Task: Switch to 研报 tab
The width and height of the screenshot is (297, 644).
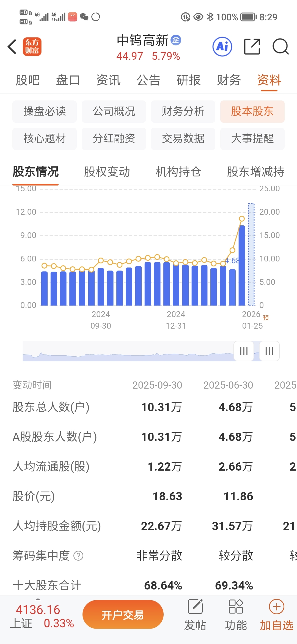Action: point(188,80)
